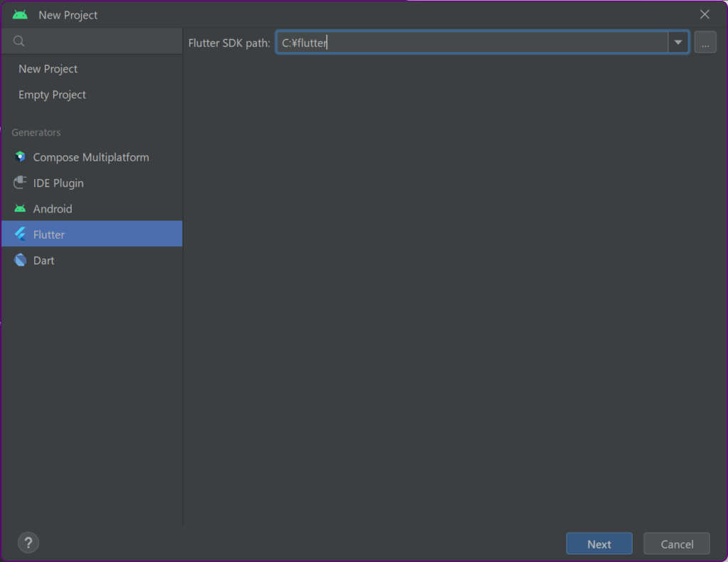Click the Android robot icon in generators
This screenshot has width=728, height=562.
pos(20,208)
